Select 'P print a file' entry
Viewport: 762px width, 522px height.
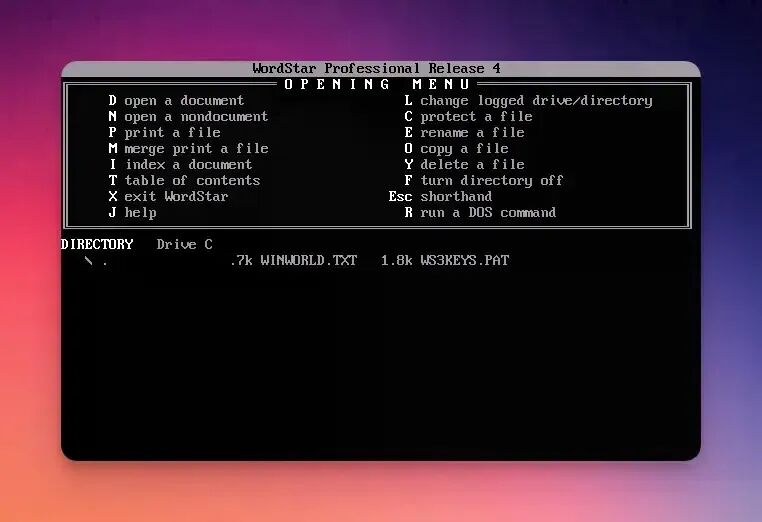tap(164, 133)
